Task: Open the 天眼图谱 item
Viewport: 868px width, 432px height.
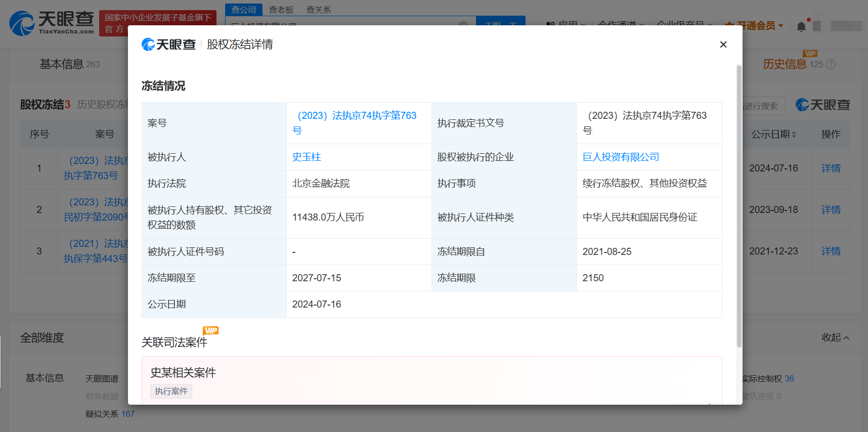Action: pyautogui.click(x=102, y=378)
